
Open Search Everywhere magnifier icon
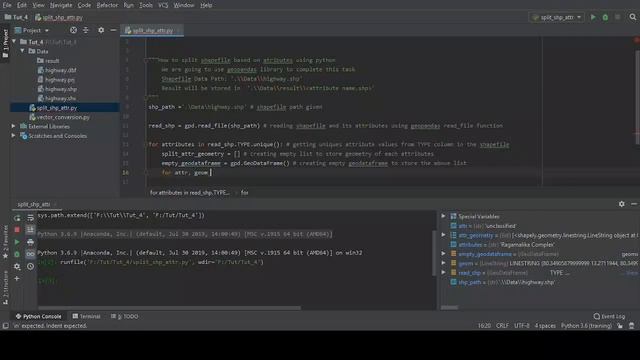(633, 17)
